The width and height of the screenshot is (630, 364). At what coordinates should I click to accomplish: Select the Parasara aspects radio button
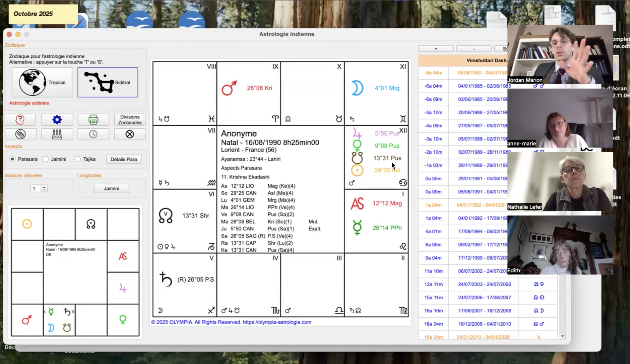coord(12,159)
